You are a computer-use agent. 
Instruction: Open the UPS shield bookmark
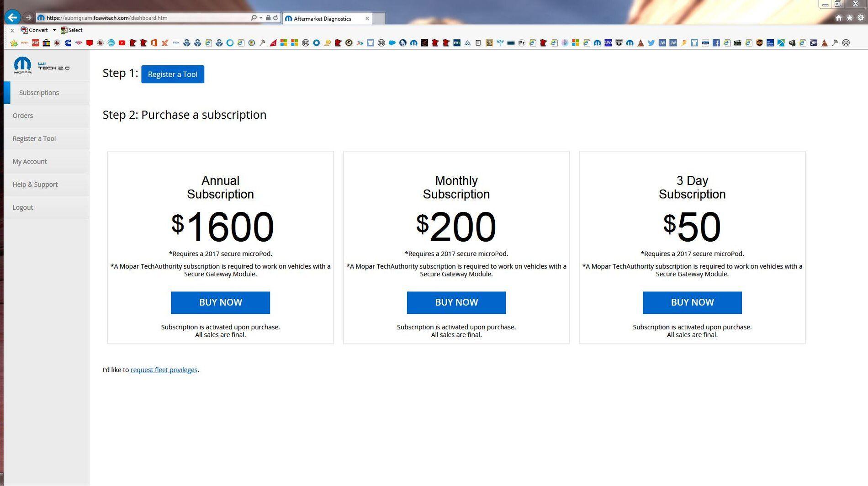pyautogui.click(x=759, y=43)
